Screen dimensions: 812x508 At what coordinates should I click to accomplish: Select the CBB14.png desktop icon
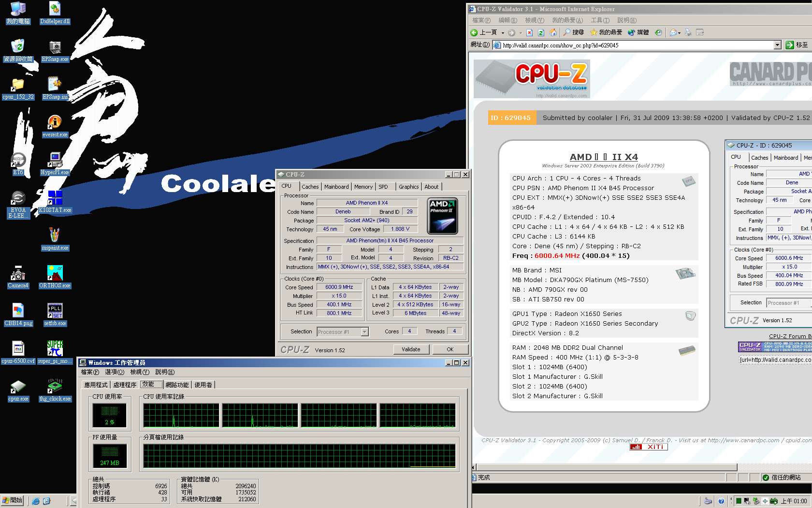pos(18,315)
